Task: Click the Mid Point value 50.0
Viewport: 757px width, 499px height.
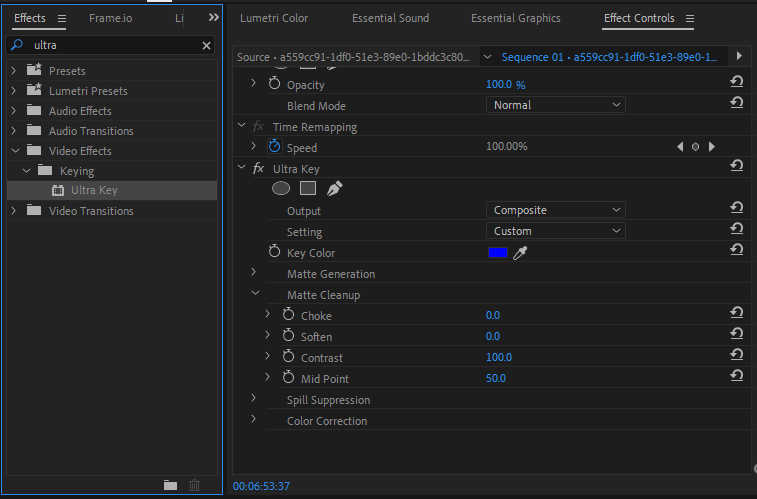Action: [496, 378]
